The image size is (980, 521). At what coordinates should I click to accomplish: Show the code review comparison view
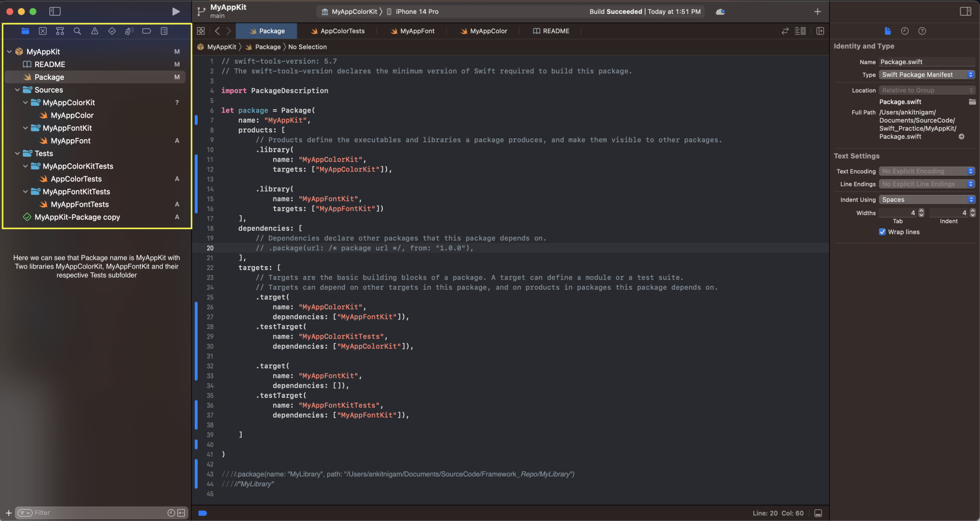point(784,31)
